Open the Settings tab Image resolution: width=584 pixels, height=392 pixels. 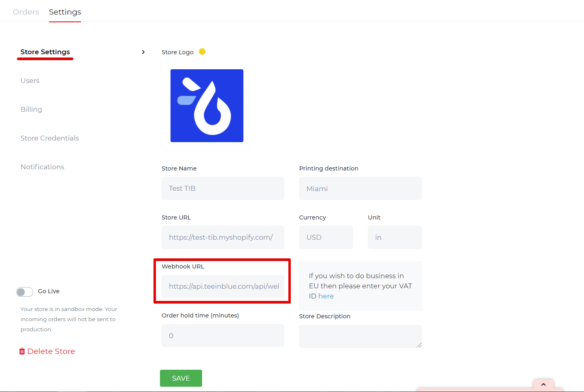65,12
